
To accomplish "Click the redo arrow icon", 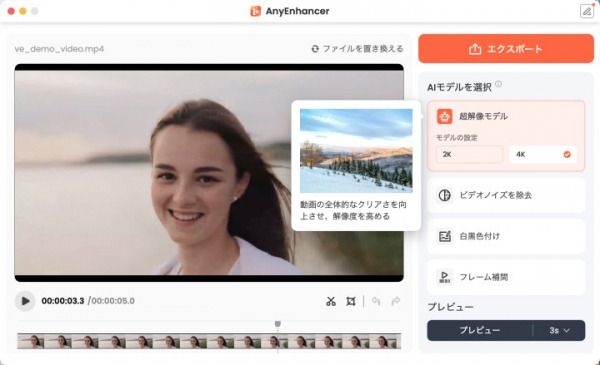I will pyautogui.click(x=396, y=301).
